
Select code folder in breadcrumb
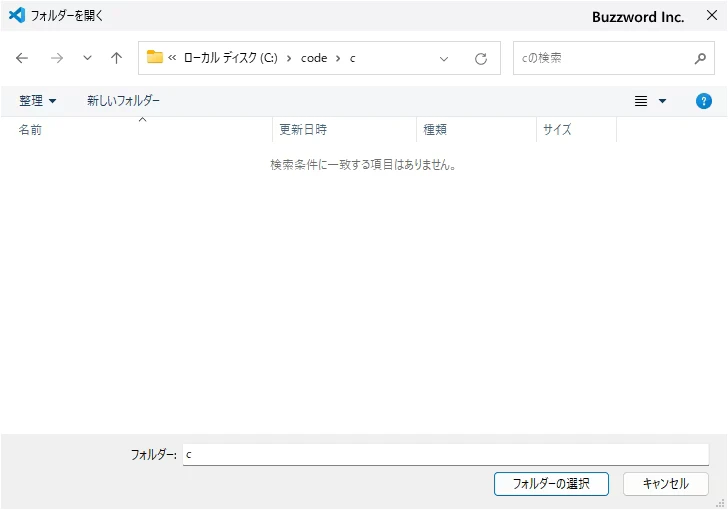tap(314, 58)
